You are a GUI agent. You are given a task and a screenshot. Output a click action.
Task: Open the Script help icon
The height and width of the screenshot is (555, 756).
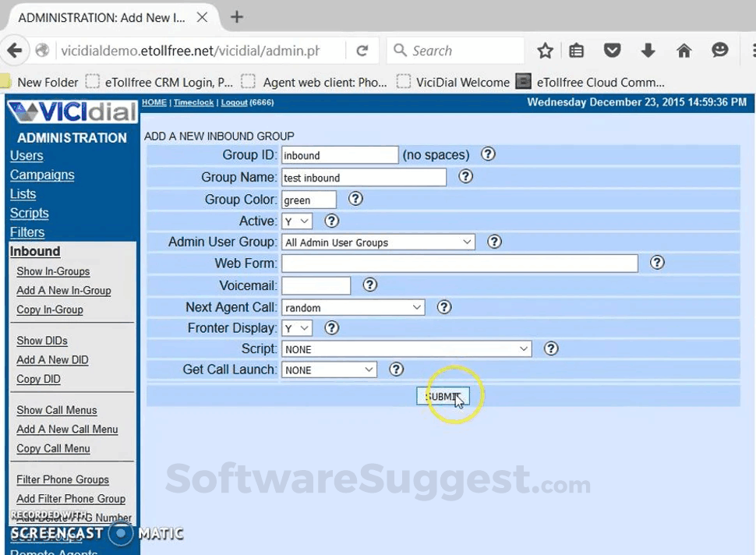[551, 348]
